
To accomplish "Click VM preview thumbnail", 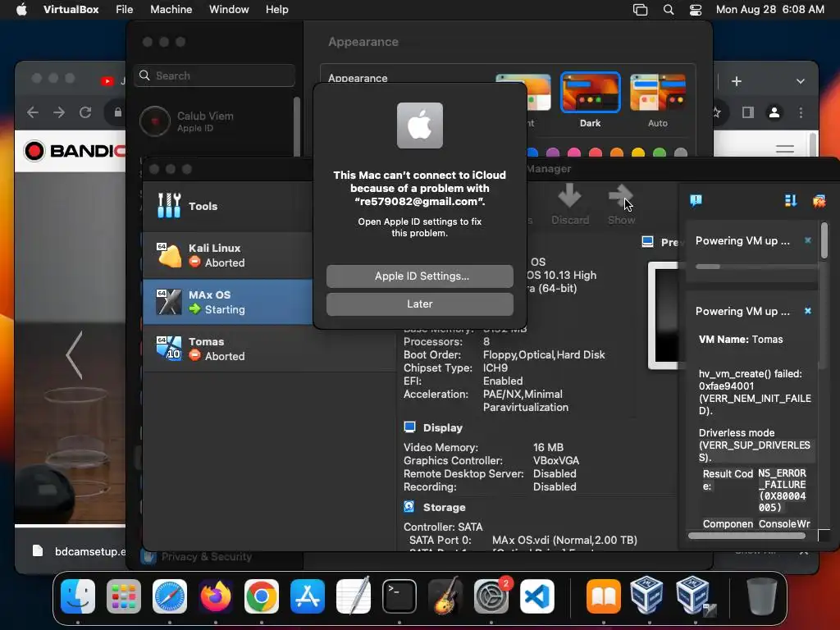I will coord(664,315).
